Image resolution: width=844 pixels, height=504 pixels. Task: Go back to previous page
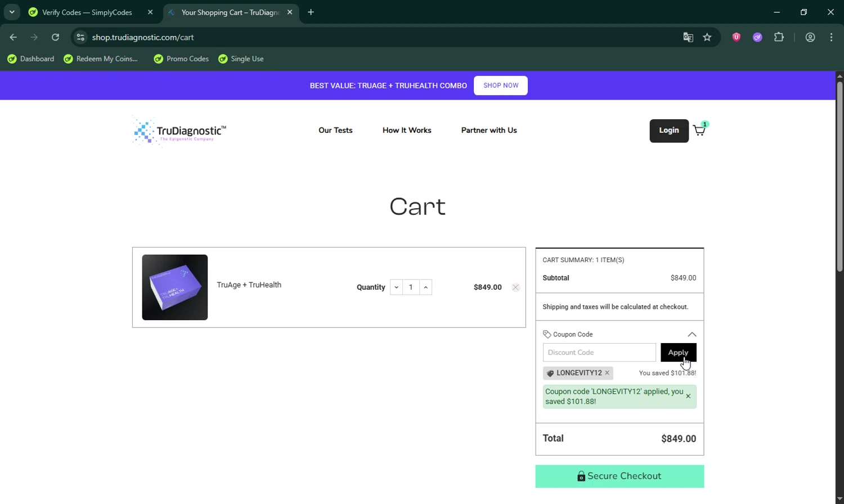click(x=14, y=37)
